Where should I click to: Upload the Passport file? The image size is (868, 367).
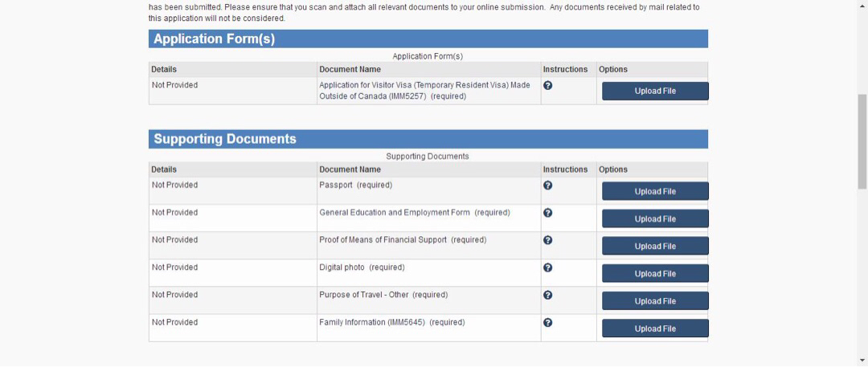654,191
